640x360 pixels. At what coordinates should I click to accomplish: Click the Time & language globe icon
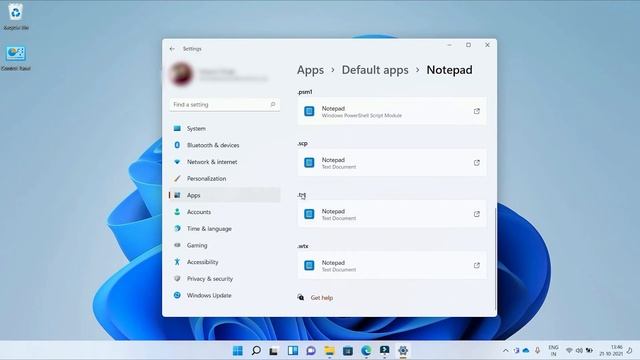tap(177, 229)
